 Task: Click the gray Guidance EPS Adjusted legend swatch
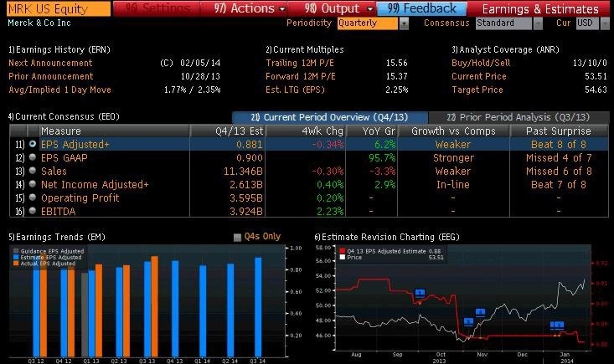[16, 251]
